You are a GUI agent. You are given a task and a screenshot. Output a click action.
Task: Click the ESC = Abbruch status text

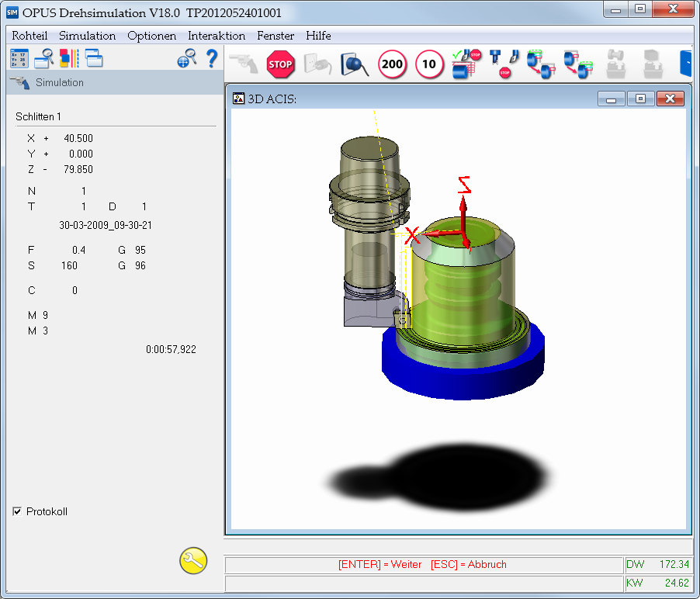[469, 565]
